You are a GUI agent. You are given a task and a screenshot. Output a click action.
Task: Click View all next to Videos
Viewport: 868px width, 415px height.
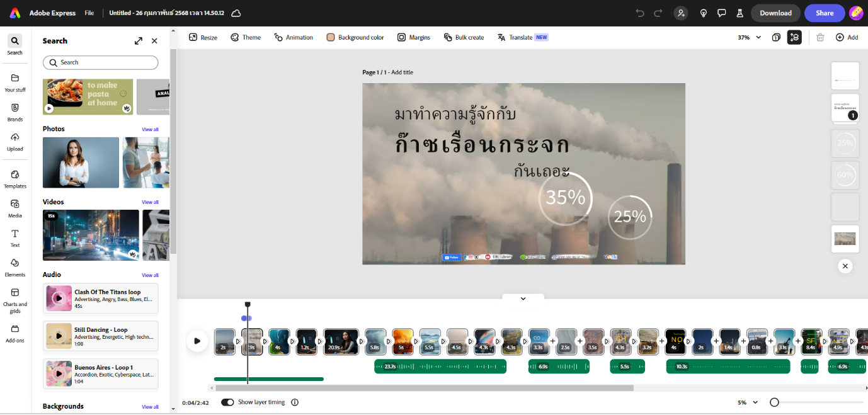point(150,202)
